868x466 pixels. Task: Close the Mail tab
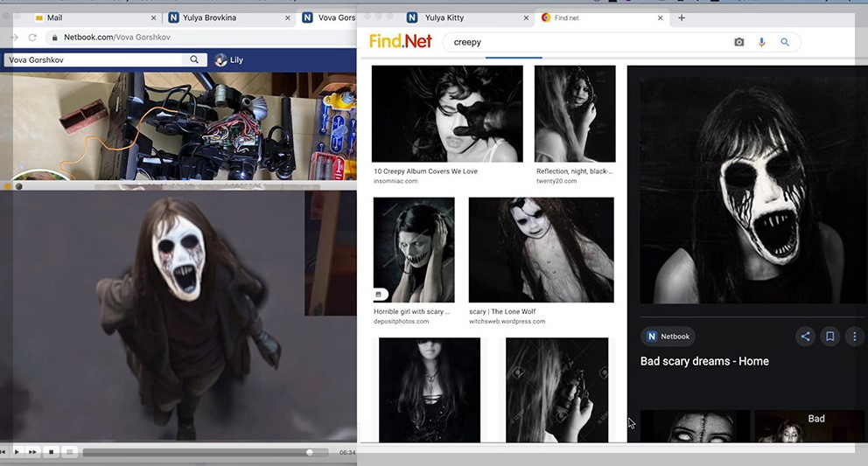tap(153, 18)
